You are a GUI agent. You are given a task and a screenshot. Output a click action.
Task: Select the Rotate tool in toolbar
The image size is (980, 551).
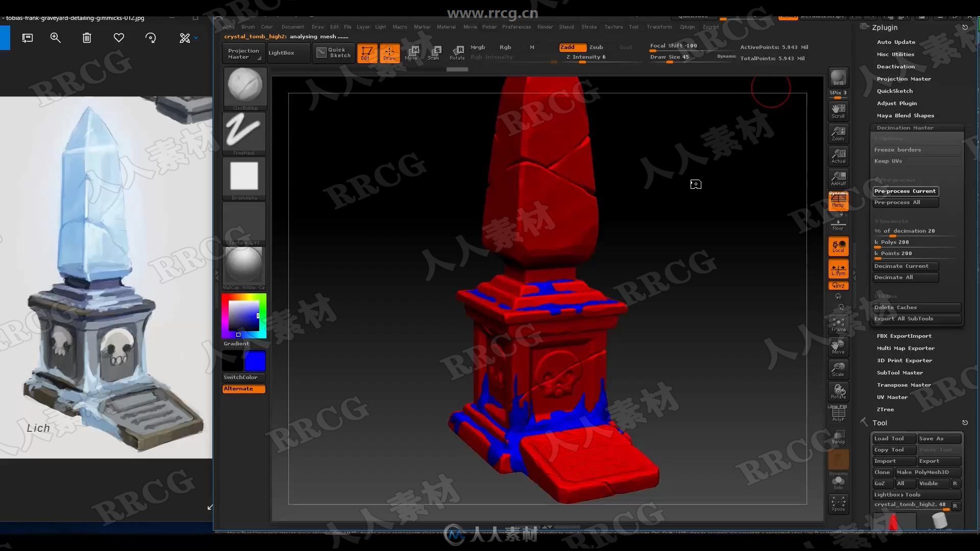(456, 52)
